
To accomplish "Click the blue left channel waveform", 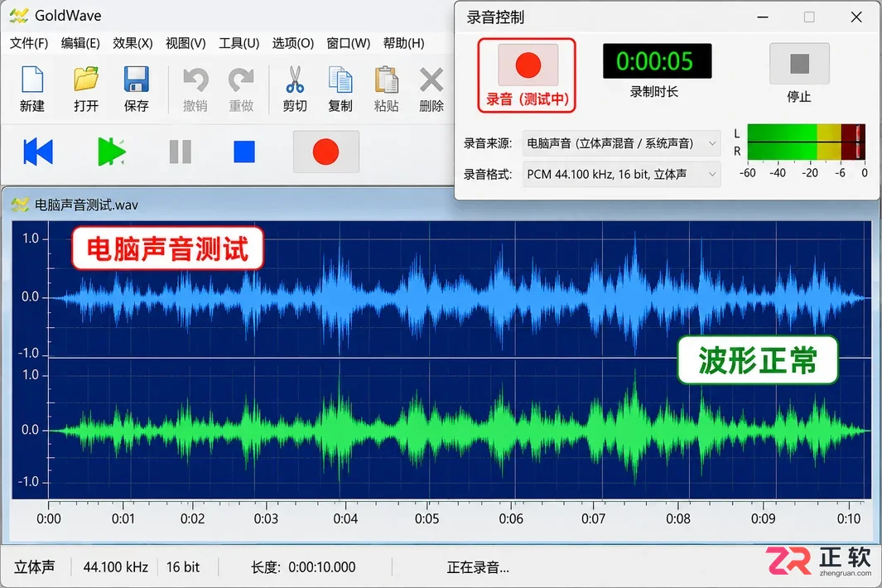I will [x=460, y=296].
